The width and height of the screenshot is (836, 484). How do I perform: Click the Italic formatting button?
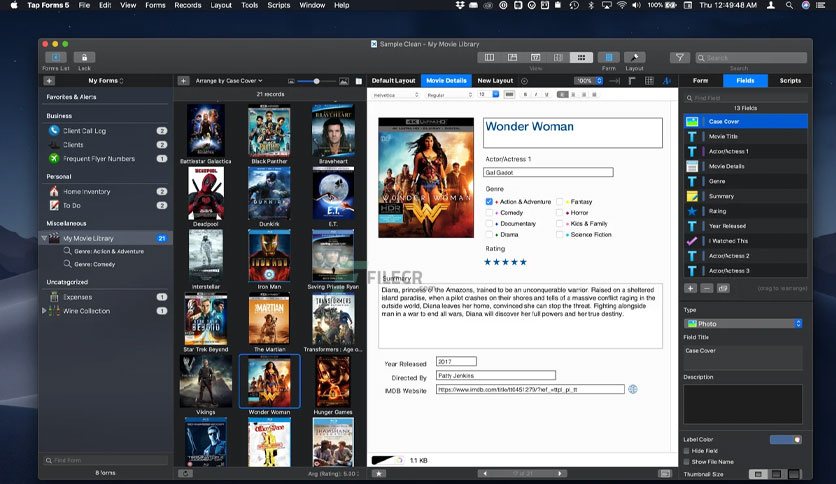(x=536, y=94)
